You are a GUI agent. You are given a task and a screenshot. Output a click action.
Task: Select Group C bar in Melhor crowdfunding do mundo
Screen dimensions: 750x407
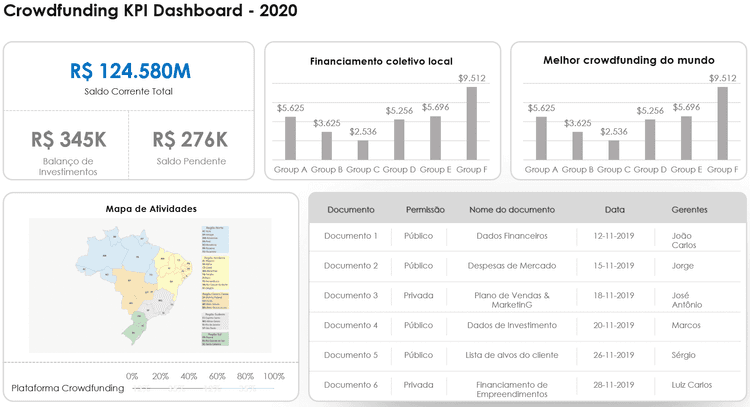point(614,150)
